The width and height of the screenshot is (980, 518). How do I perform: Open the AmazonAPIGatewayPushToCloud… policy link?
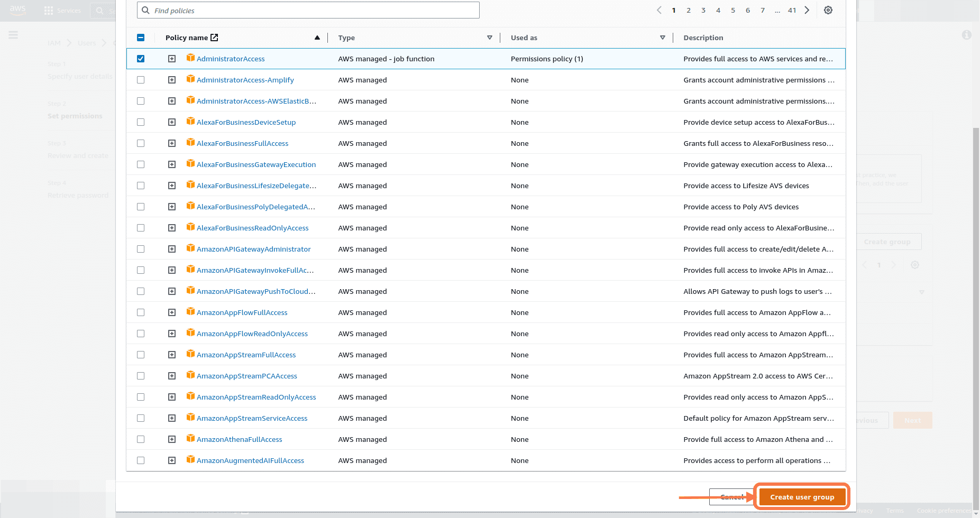[x=256, y=291]
